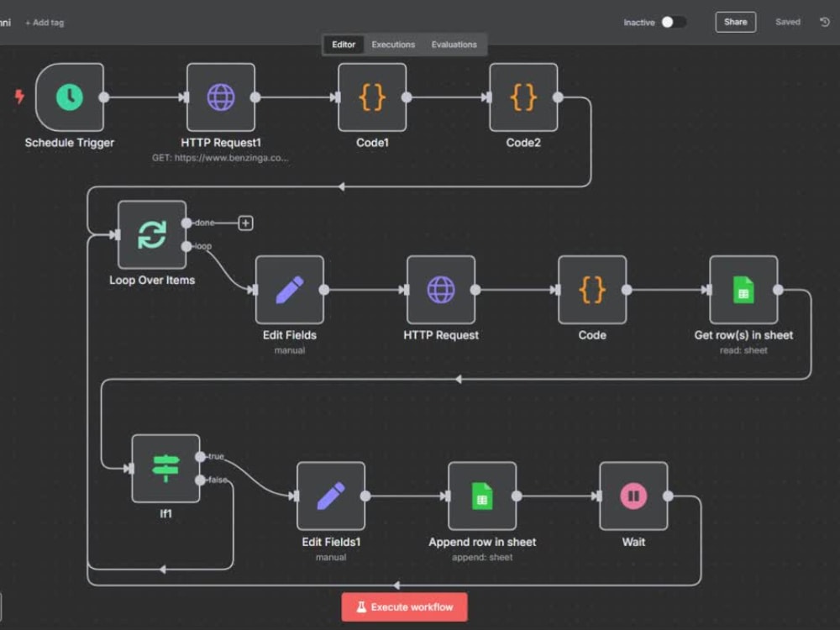The image size is (840, 630).
Task: Add node on the done output plus
Action: [245, 223]
